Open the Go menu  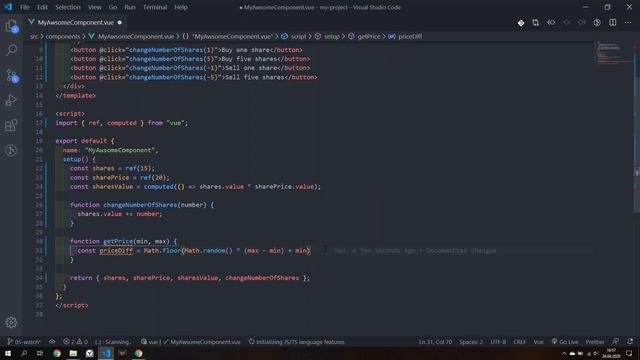tap(113, 7)
